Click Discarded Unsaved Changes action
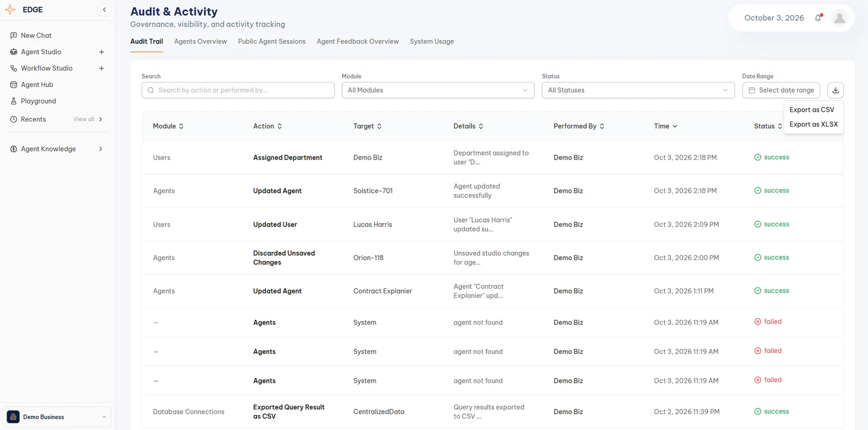The height and width of the screenshot is (430, 868). [x=284, y=258]
